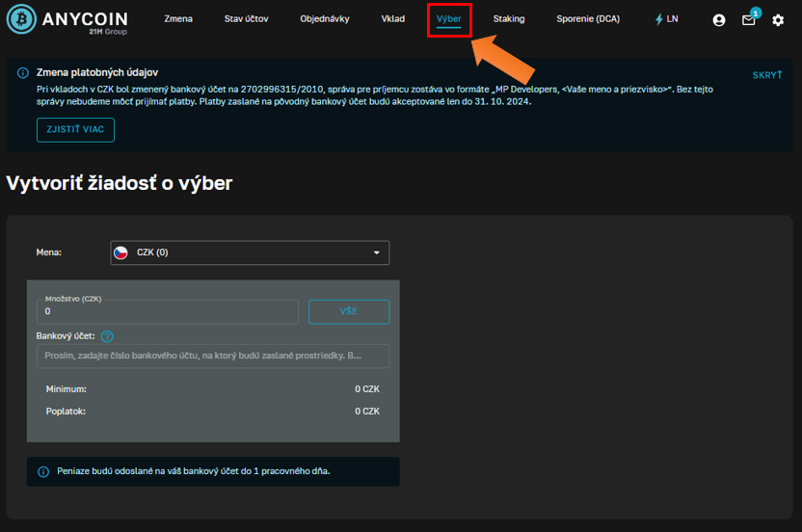Screen dimensions: 802x532
Task: Open the settings gear icon
Action: [778, 19]
